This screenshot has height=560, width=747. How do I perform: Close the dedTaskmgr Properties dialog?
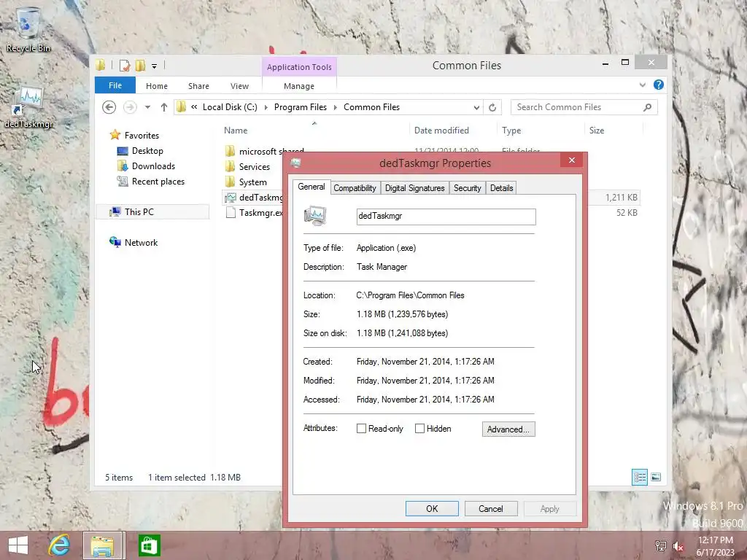pos(572,160)
